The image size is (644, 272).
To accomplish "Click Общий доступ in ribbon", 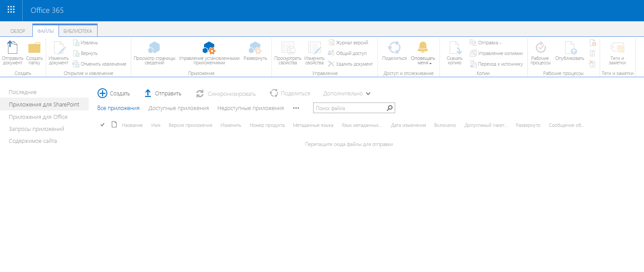I will tap(347, 53).
